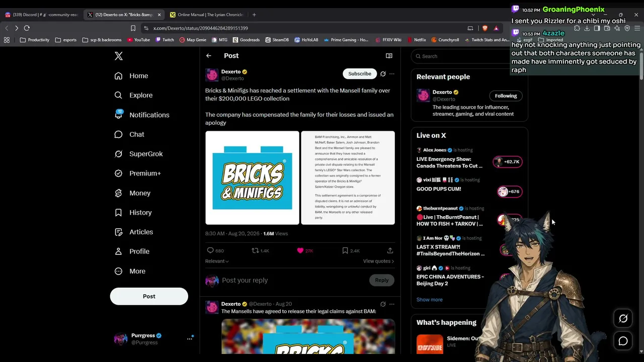The image size is (644, 362).
Task: Open three-dot menu on Dexerto's Aug 20 reply
Action: 392,304
